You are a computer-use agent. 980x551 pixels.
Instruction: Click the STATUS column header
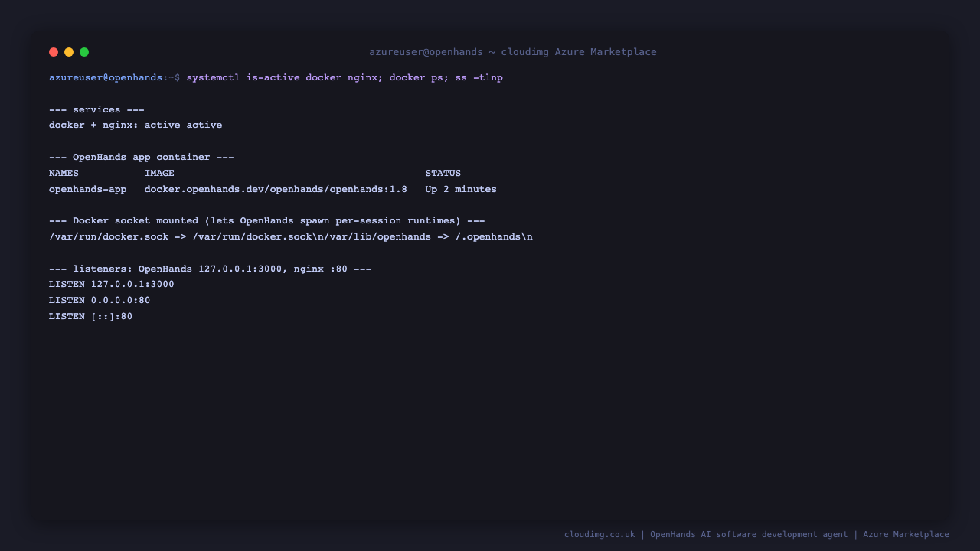coord(443,173)
